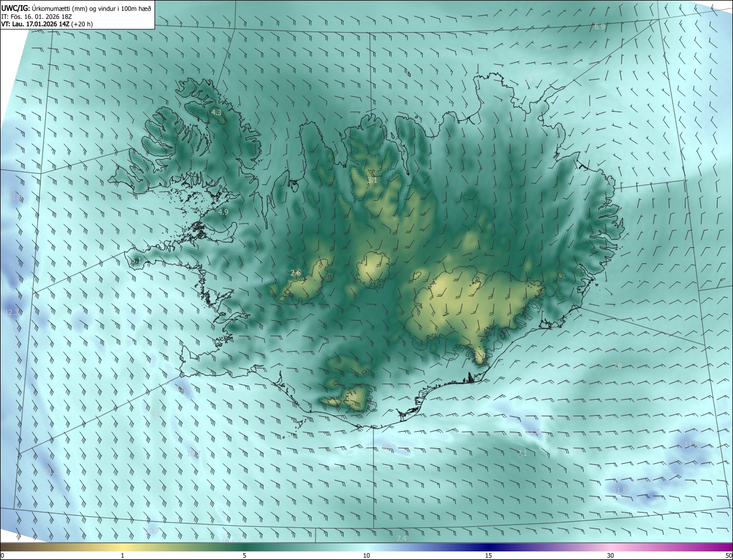Image resolution: width=733 pixels, height=560 pixels.
Task: Click the 10 tick on the colour scale
Action: [366, 555]
